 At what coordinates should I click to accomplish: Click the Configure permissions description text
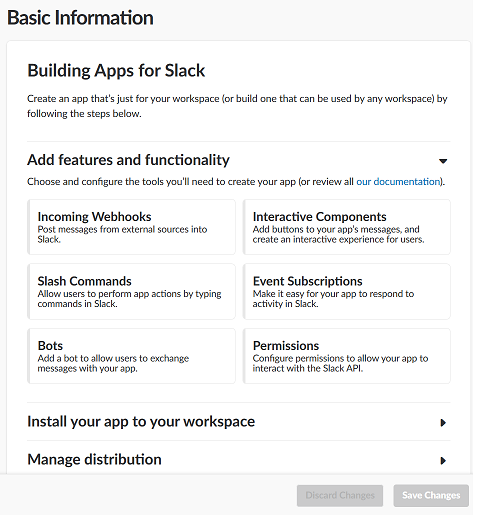pyautogui.click(x=340, y=363)
